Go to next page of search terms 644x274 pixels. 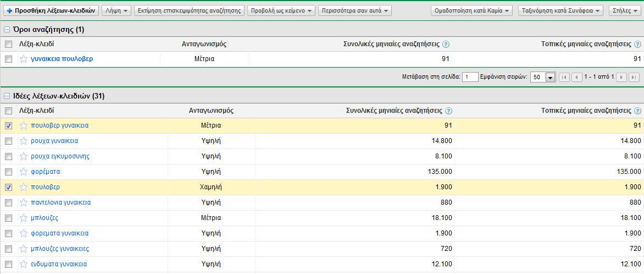coord(622,77)
